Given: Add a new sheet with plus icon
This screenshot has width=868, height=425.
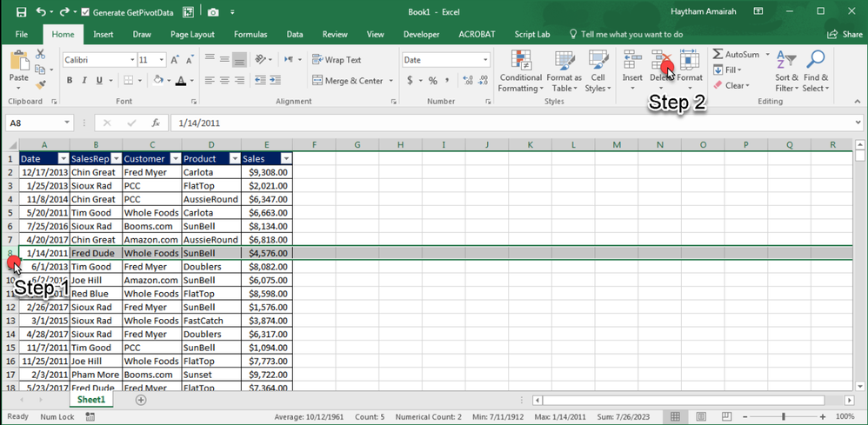Looking at the screenshot, I should point(141,400).
